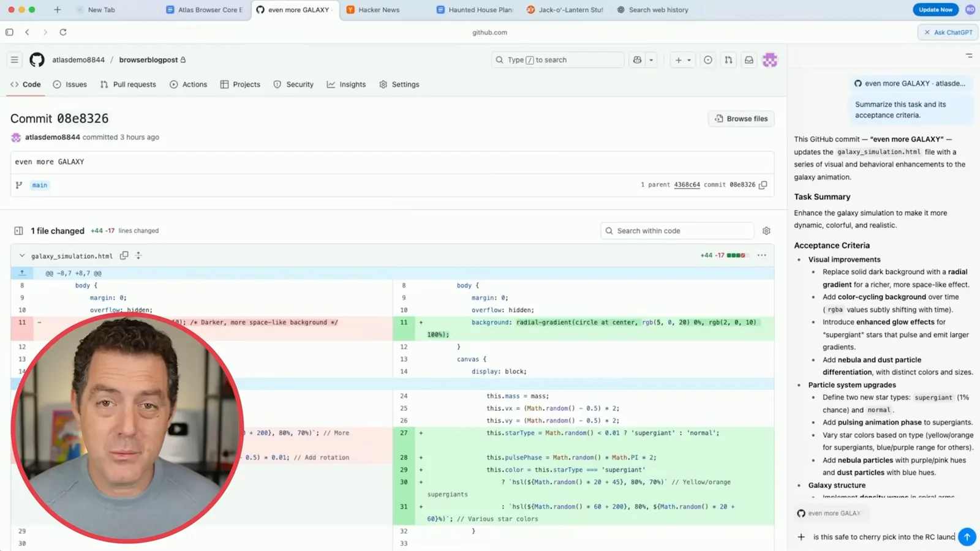Viewport: 980px width, 551px height.
Task: Open the create-new plus dropdown
Action: 683,60
